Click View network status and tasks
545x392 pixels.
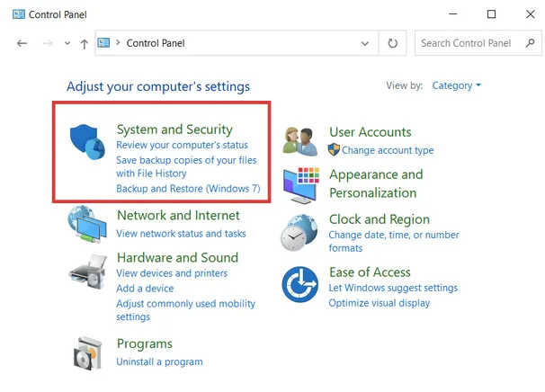coord(181,234)
